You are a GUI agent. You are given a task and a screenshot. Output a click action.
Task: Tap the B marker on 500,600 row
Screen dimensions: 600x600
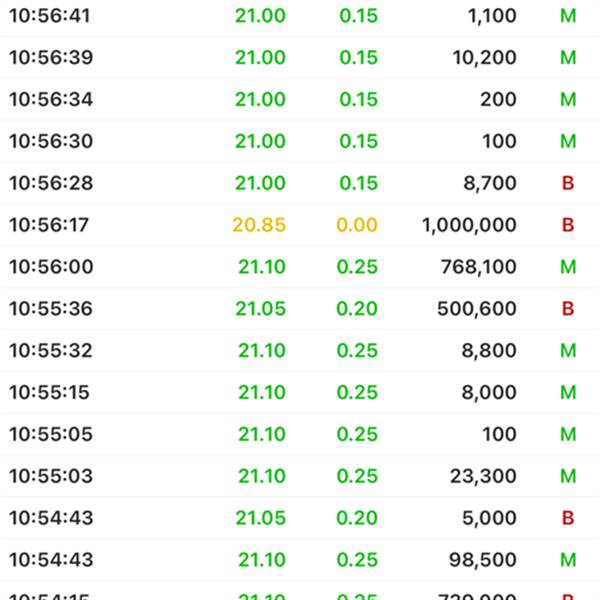tap(568, 308)
